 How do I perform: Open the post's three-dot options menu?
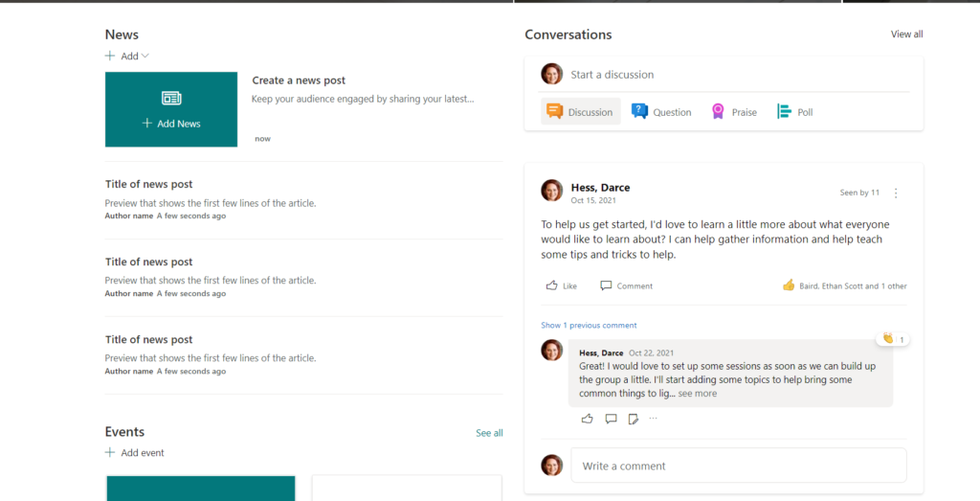[x=896, y=193]
